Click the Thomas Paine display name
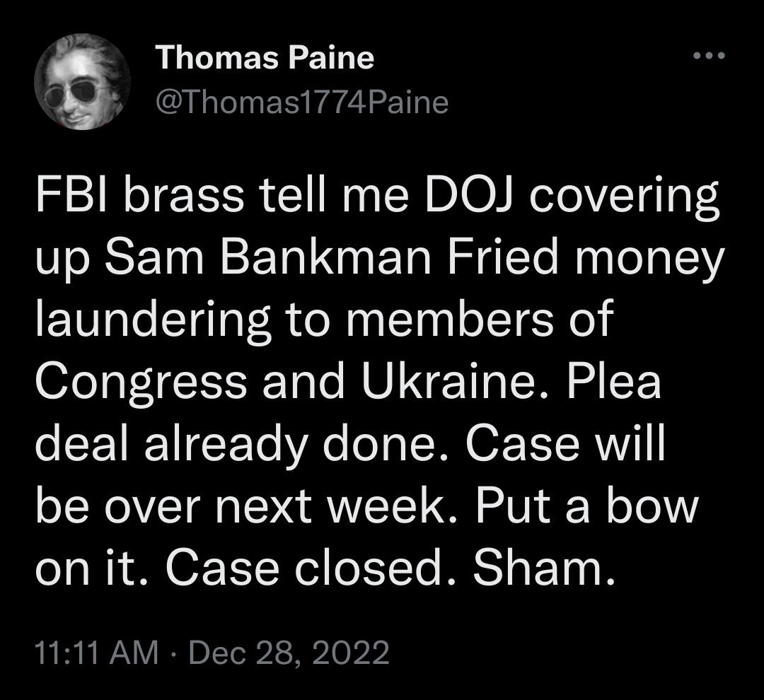 point(265,57)
